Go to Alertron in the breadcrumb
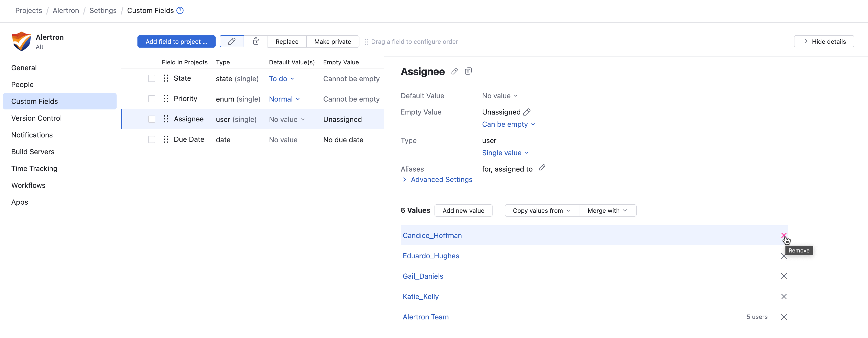The image size is (868, 338). pyautogui.click(x=66, y=10)
